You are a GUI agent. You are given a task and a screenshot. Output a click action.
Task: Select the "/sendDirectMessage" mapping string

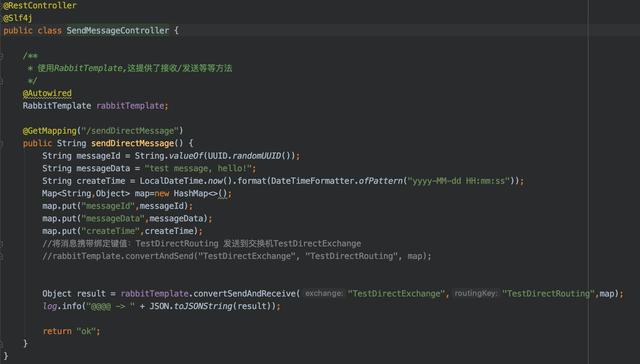[130, 131]
